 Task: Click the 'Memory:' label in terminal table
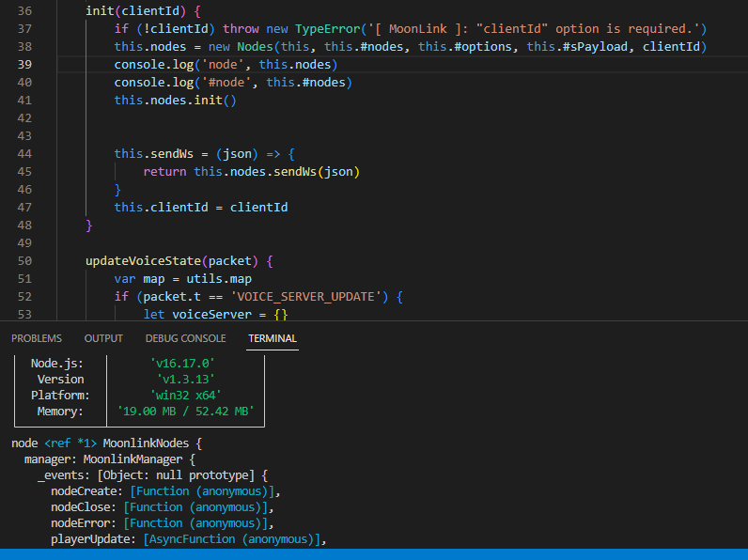60,412
